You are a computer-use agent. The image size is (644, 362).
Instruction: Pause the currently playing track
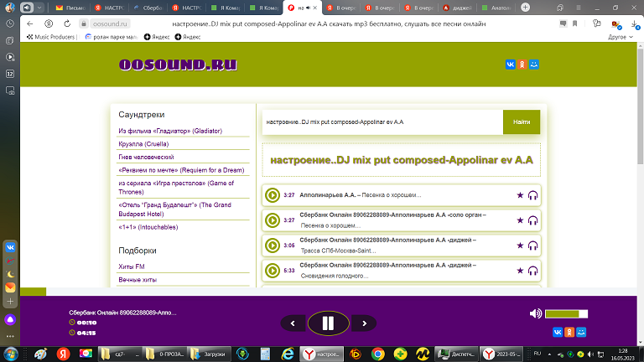[328, 323]
